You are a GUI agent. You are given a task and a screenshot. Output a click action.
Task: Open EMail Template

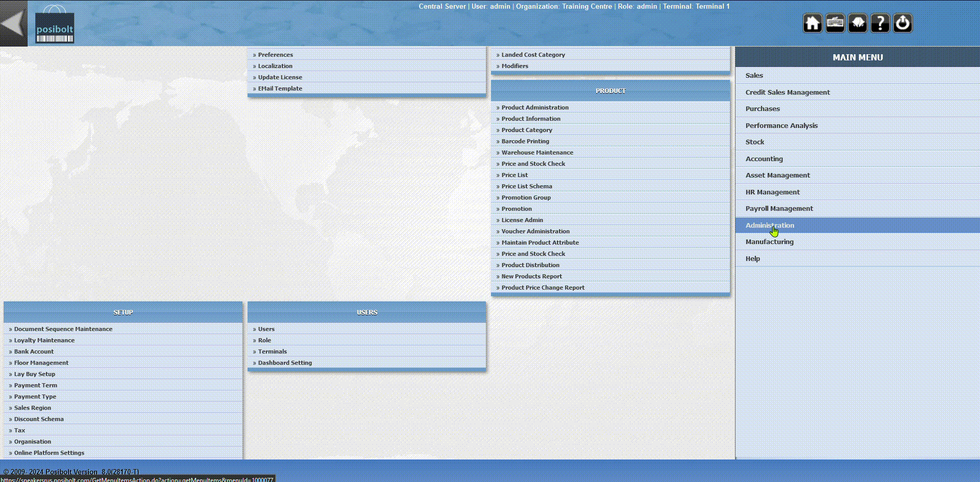pyautogui.click(x=280, y=89)
